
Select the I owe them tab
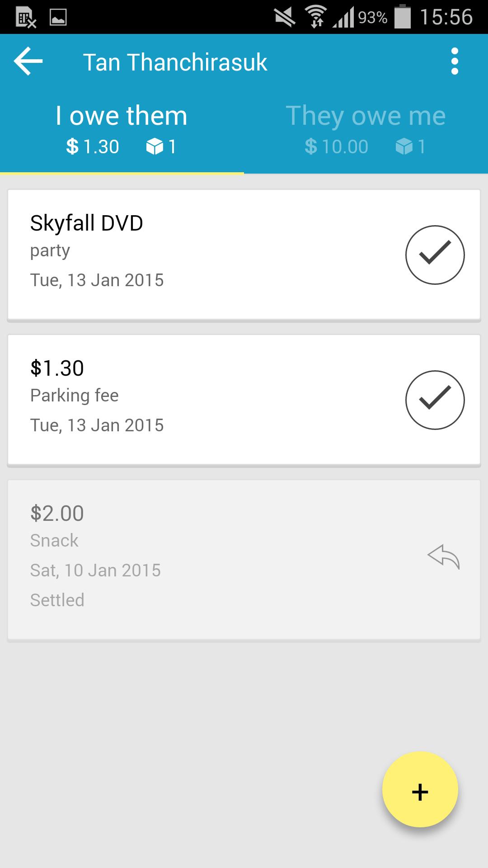[122, 129]
